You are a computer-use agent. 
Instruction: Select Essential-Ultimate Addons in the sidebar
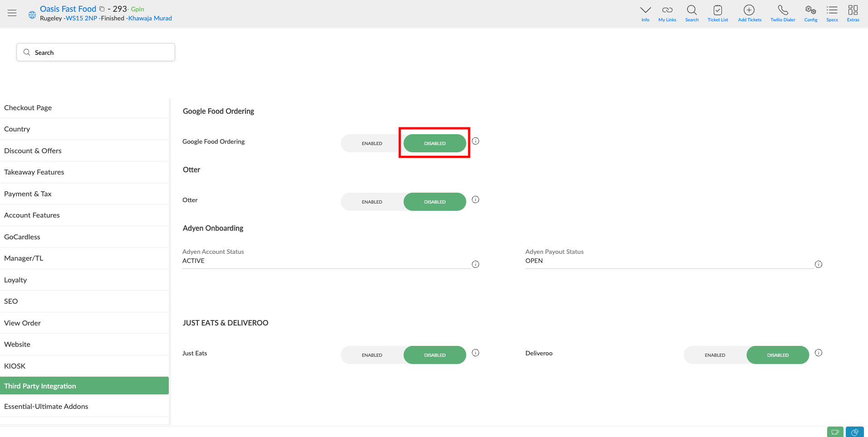[84, 407]
